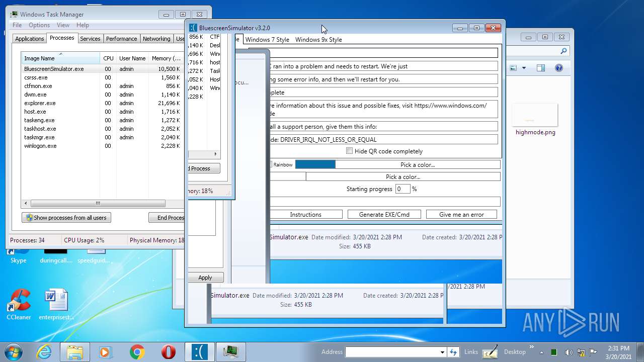Click the green CPU meter tray icon
644x362 pixels.
(x=554, y=352)
